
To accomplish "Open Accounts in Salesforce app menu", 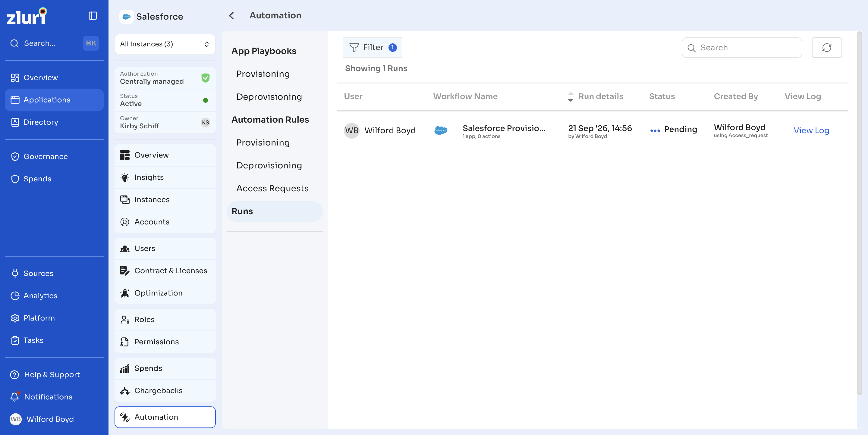I will (165, 222).
